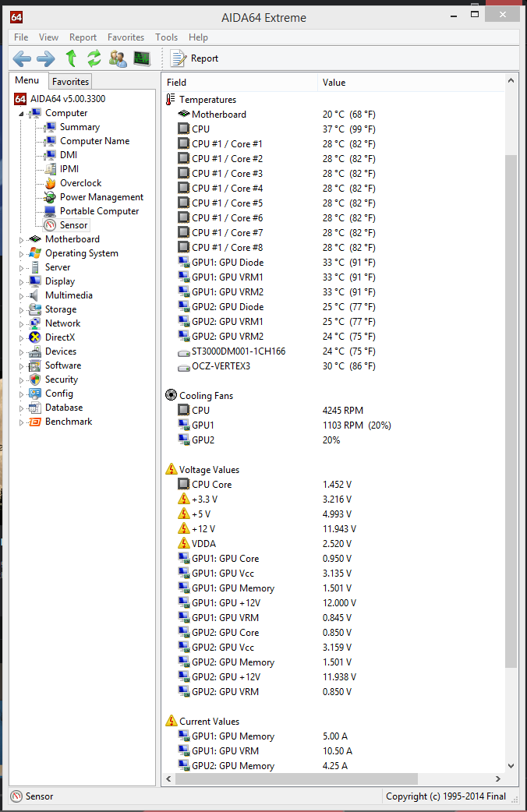
Task: Open the Help menu
Action: 198,37
